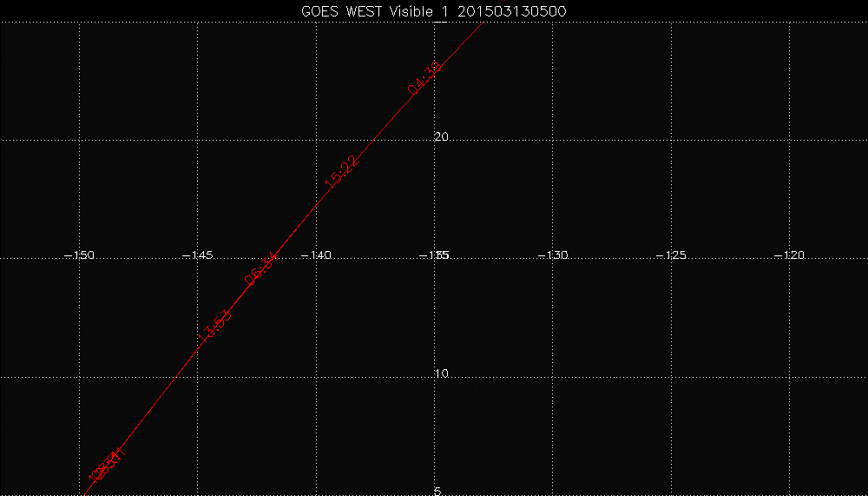Click the 06:34 time marker on track
The width and height of the screenshot is (868, 496).
tap(261, 268)
